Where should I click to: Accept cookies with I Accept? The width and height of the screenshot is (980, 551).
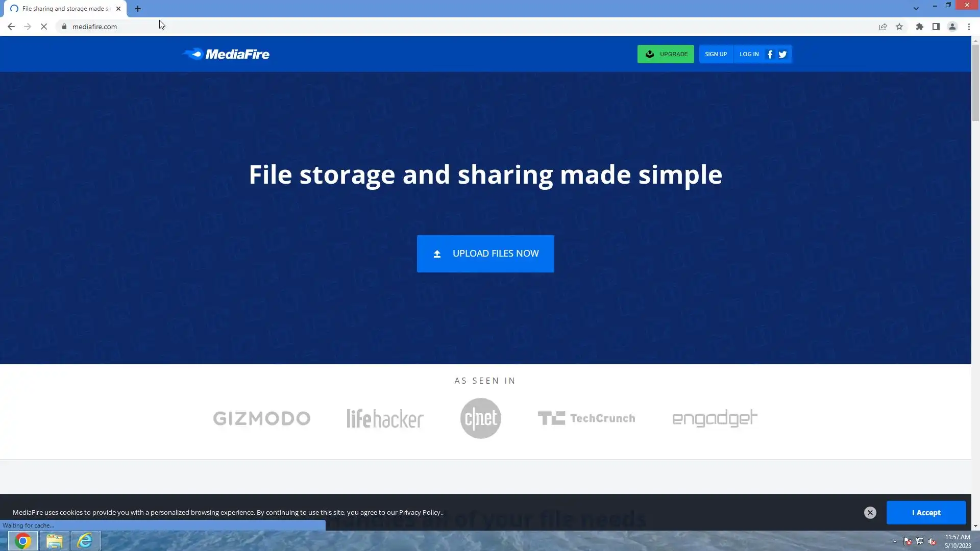point(926,513)
